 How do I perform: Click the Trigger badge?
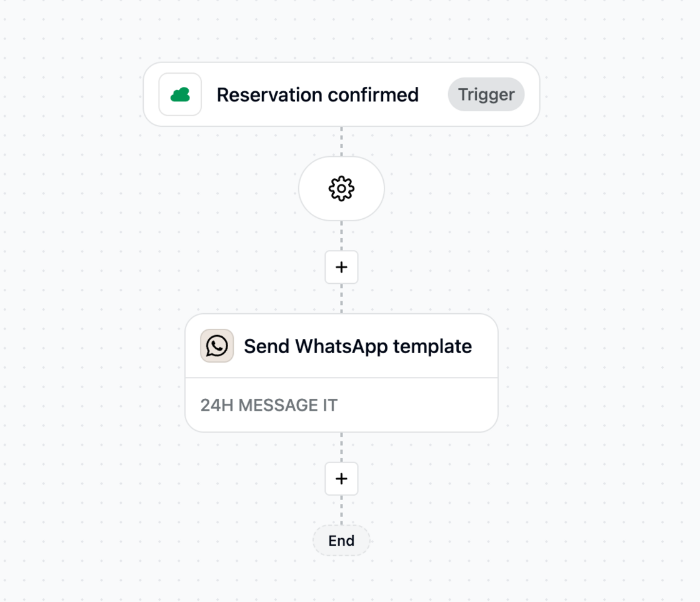click(x=486, y=94)
